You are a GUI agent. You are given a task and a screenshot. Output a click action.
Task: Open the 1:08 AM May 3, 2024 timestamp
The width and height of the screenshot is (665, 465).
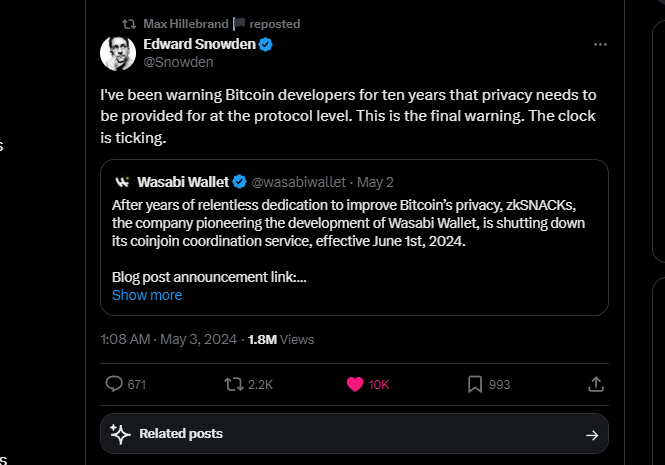pos(169,339)
